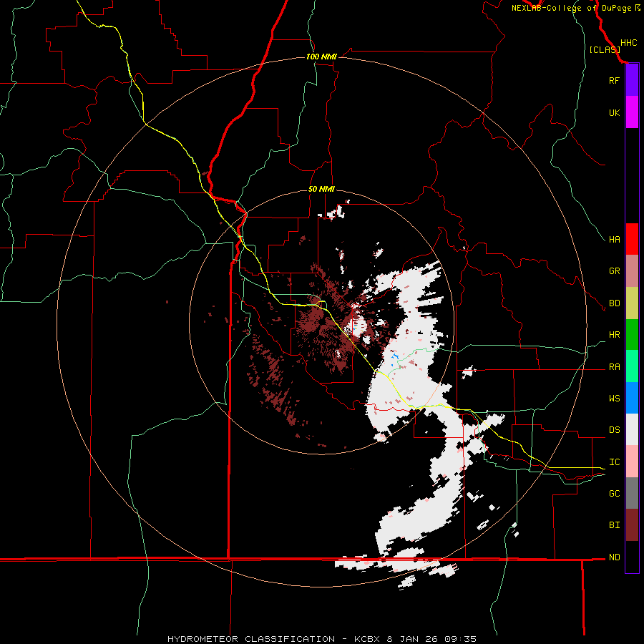This screenshot has height=644, width=644.
Task: Click the HR legend label
Action: [614, 335]
